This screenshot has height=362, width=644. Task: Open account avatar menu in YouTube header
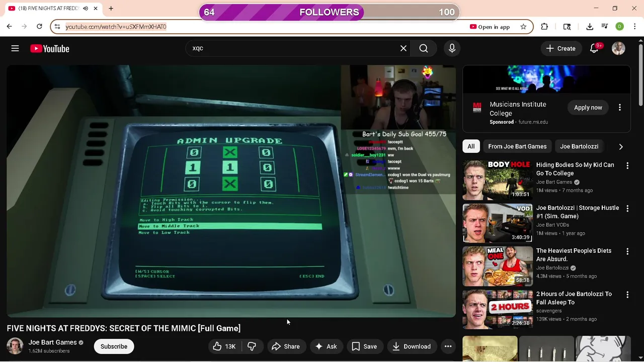(618, 48)
